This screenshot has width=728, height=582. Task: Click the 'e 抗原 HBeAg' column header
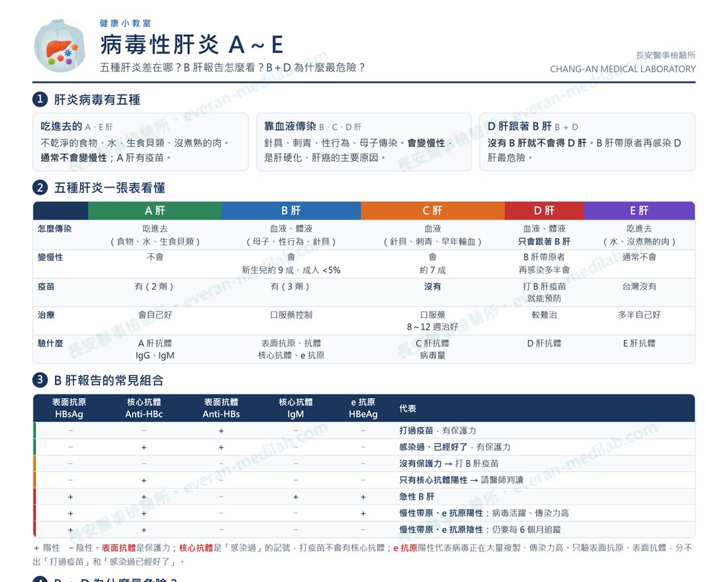(363, 409)
